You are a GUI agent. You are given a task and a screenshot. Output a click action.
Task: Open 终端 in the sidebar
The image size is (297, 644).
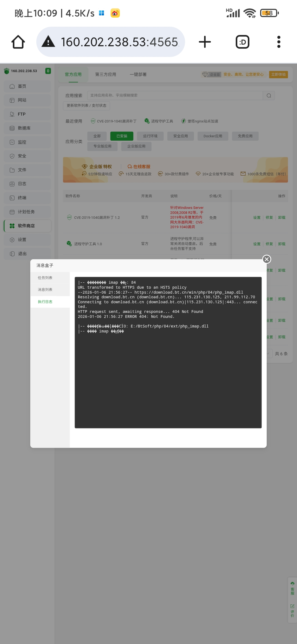[27, 198]
